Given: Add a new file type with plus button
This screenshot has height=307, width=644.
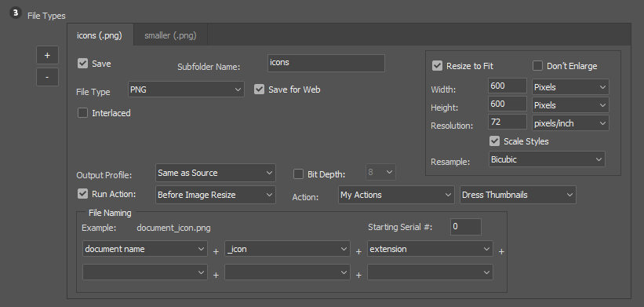Looking at the screenshot, I should coord(47,55).
